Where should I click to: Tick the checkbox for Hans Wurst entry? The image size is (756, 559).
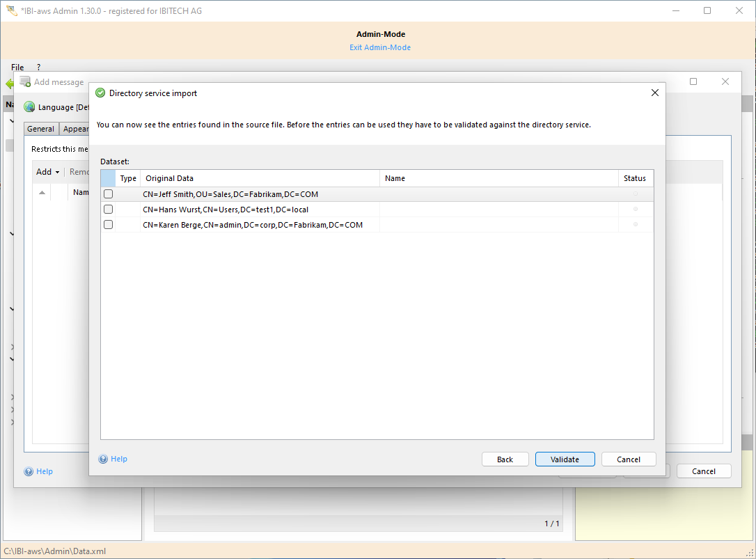point(108,210)
